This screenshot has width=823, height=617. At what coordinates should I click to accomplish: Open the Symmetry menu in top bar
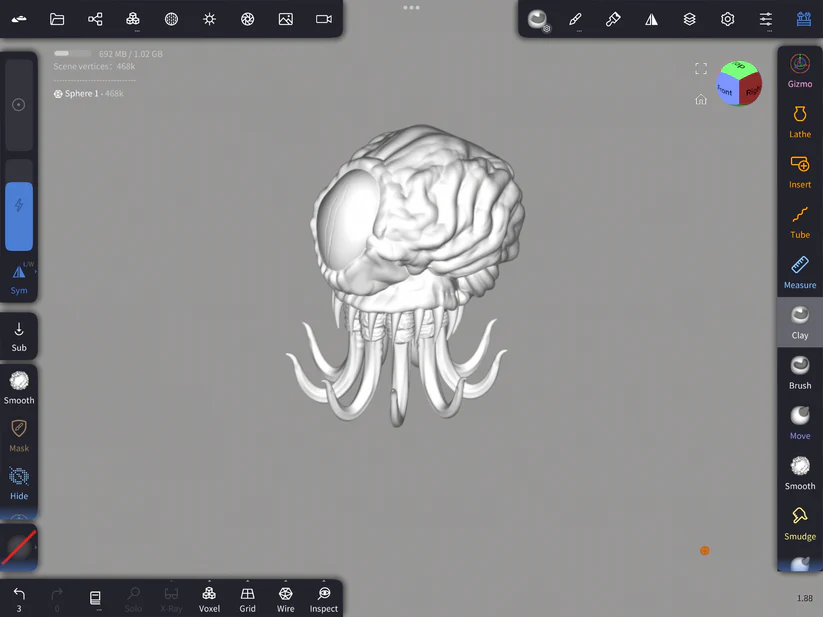coord(651,19)
